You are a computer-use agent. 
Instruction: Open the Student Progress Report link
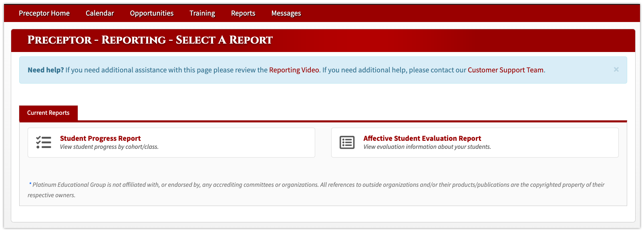(101, 138)
